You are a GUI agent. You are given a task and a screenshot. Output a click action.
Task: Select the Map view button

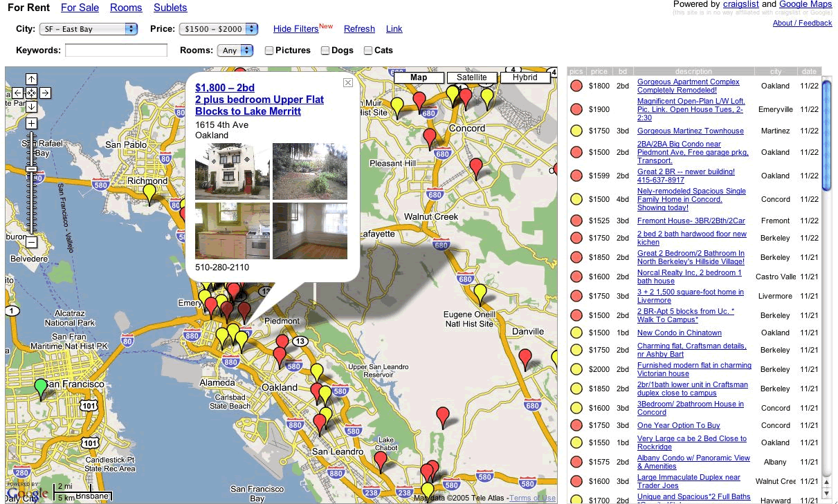point(419,77)
